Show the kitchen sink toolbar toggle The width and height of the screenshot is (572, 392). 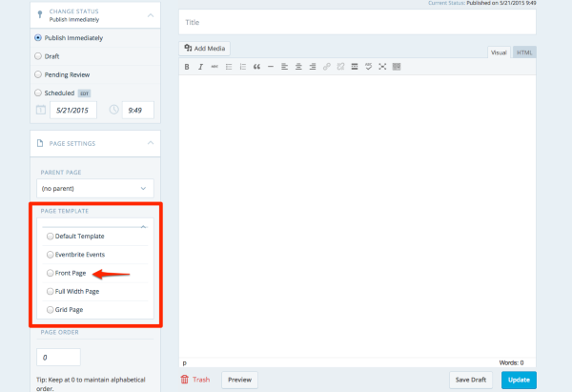[x=397, y=67]
